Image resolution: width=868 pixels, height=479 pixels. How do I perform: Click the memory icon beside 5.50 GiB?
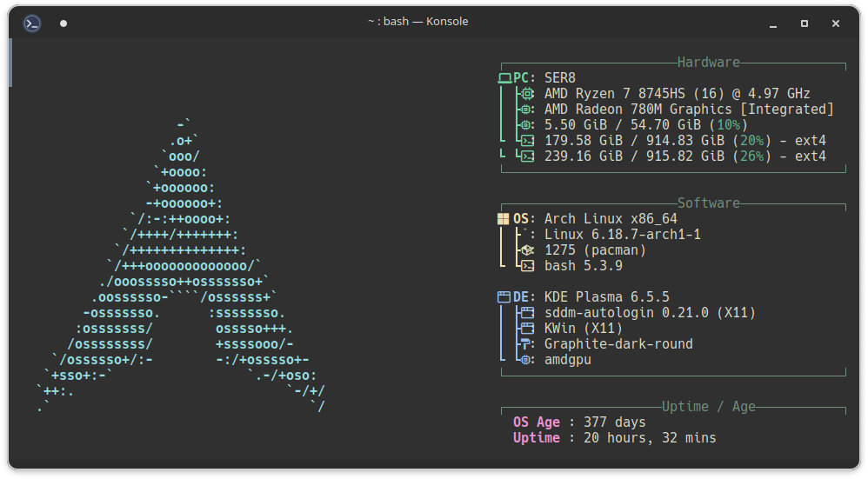[x=526, y=125]
